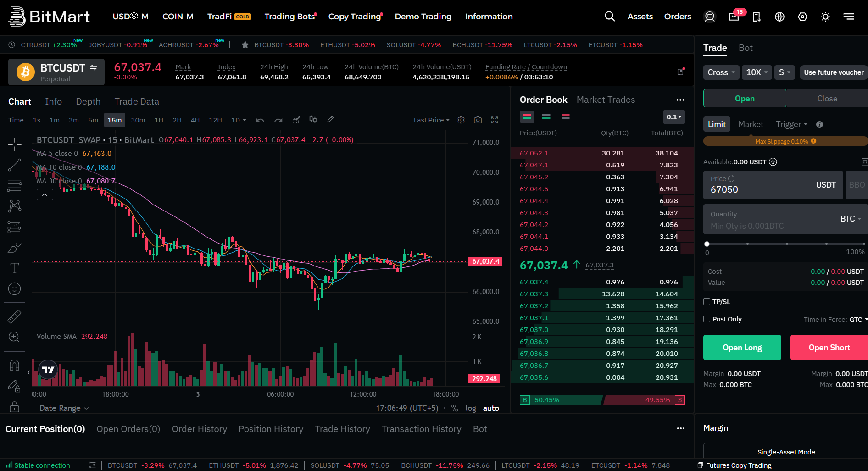Open the hexagon preferences icon in header
Screen dimensions: 868x471
[x=802, y=17]
